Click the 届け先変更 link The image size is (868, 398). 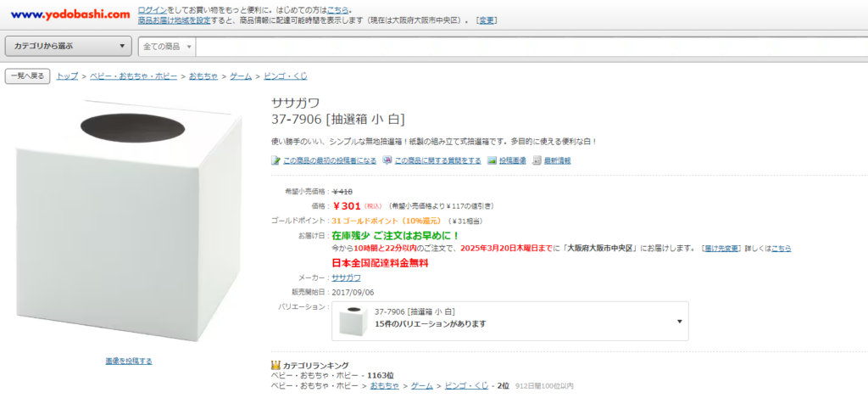click(724, 249)
